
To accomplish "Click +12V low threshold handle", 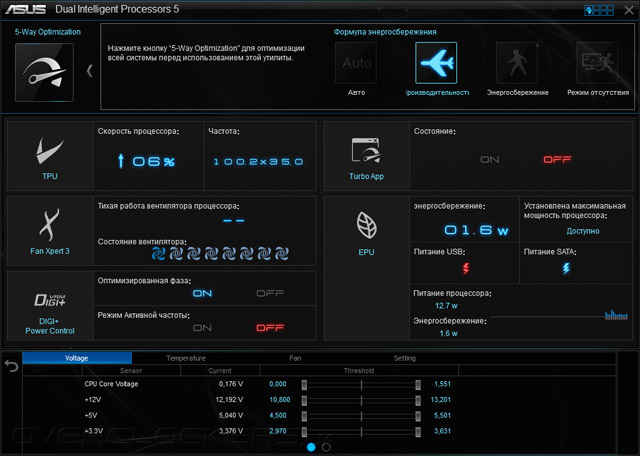I will click(304, 400).
